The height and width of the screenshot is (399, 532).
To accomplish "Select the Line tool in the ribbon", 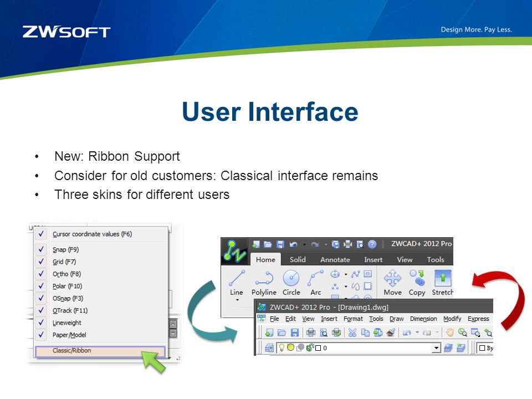I will point(236,283).
